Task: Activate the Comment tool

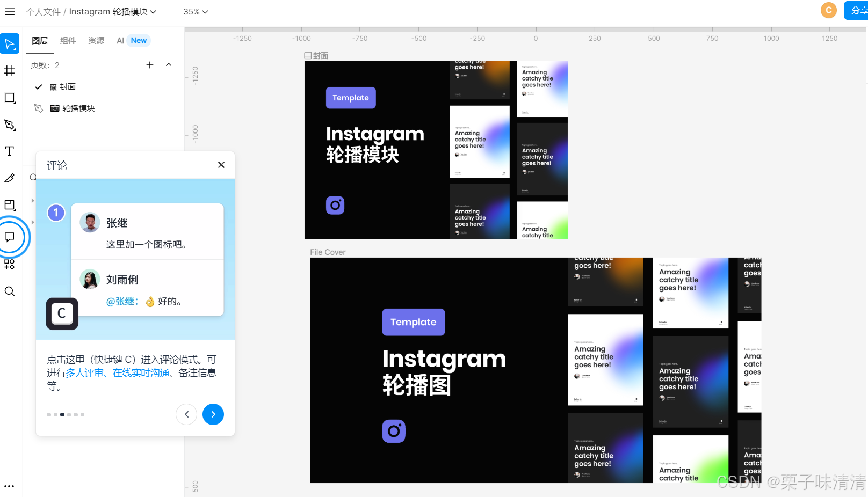Action: tap(10, 237)
